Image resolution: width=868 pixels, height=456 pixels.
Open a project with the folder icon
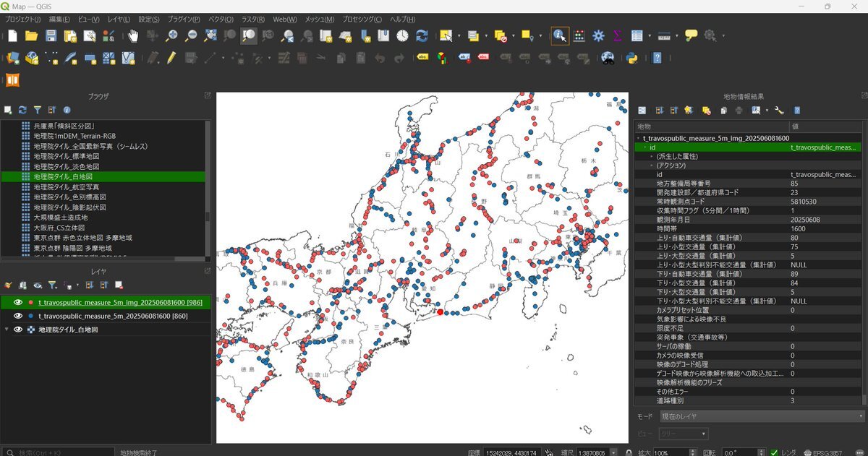[31, 35]
